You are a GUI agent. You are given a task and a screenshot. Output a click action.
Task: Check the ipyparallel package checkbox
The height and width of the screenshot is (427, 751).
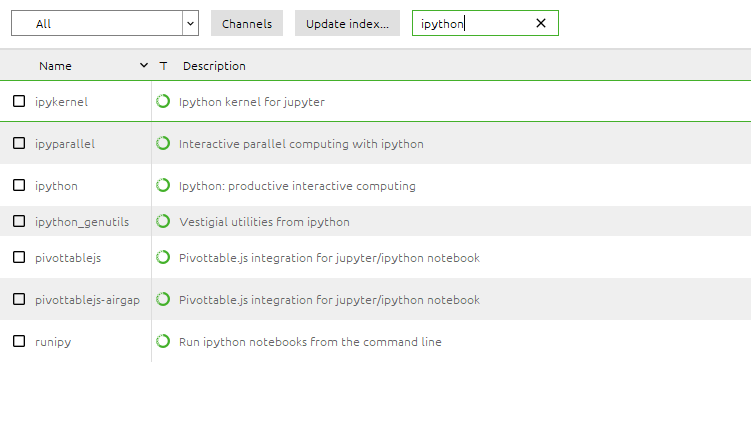(19, 143)
